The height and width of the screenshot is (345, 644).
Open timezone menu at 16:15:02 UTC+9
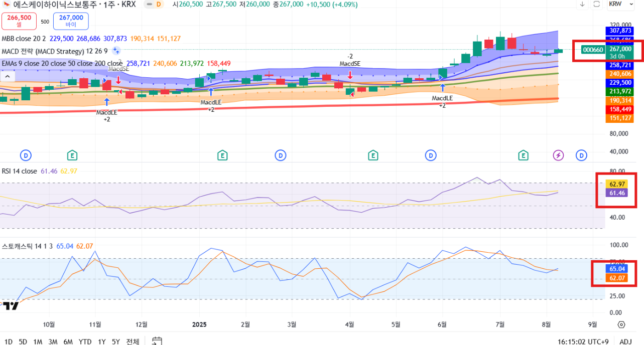(583, 341)
